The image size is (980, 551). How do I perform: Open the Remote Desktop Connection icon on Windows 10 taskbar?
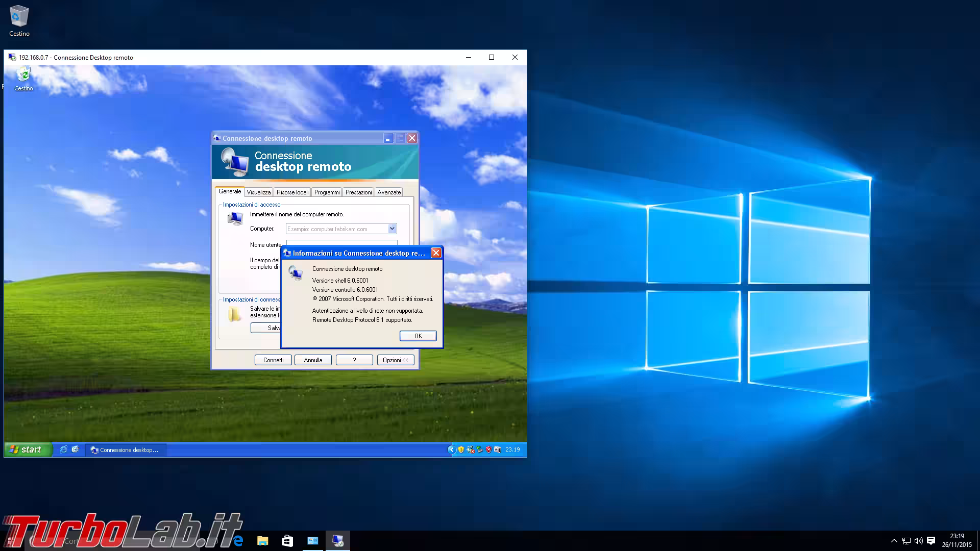(x=337, y=540)
